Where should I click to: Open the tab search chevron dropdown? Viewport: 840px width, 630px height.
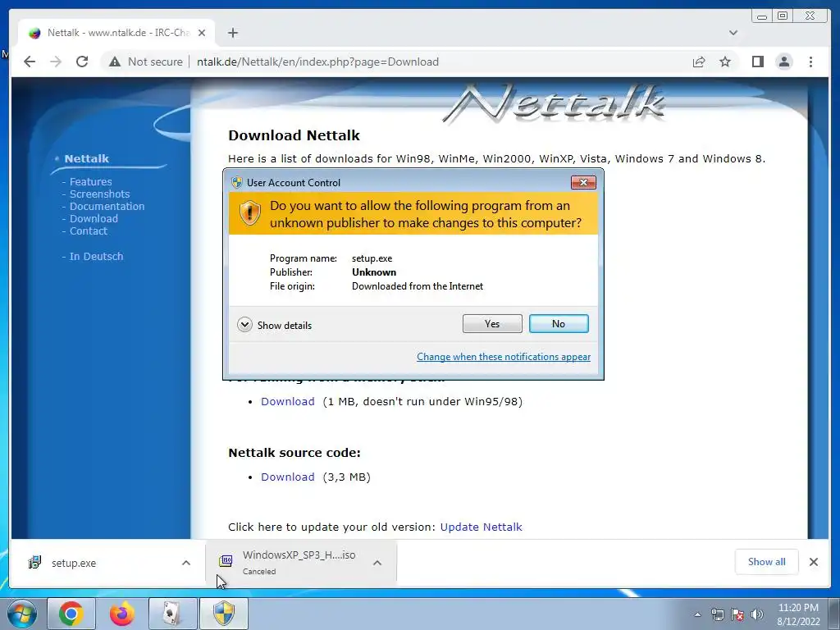pyautogui.click(x=733, y=33)
